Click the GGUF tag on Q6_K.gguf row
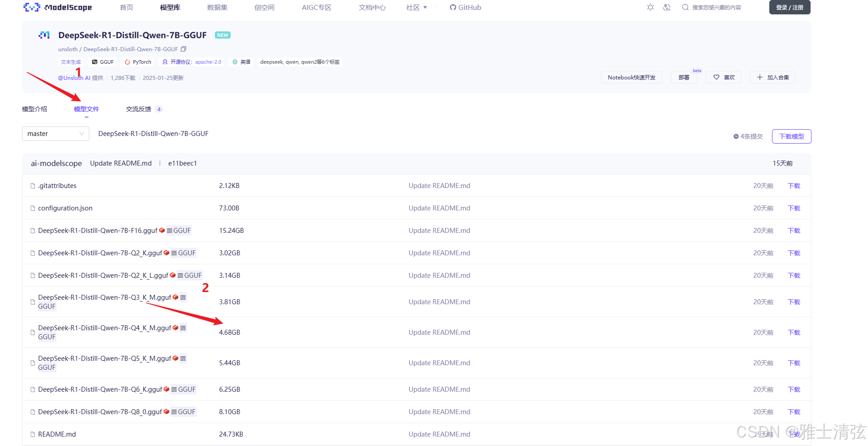Viewport: 868px width, 446px height. (x=183, y=389)
